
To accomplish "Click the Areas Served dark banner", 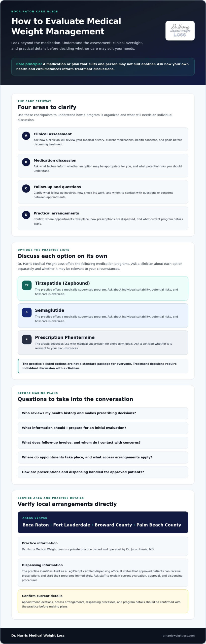I will pyautogui.click(x=103, y=522).
